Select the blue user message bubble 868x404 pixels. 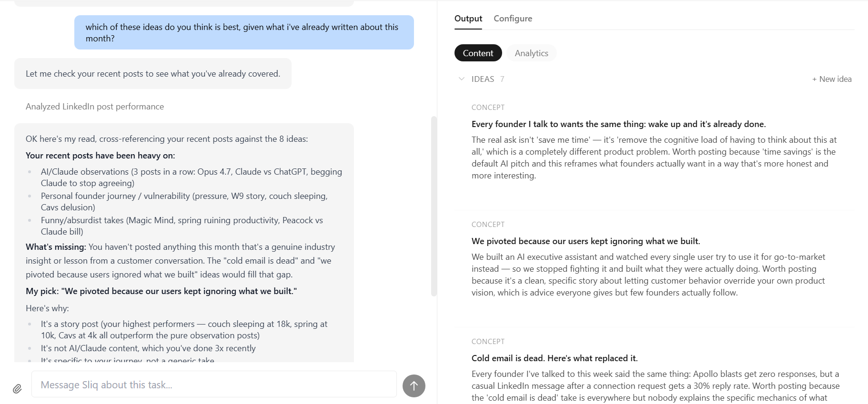pos(243,32)
